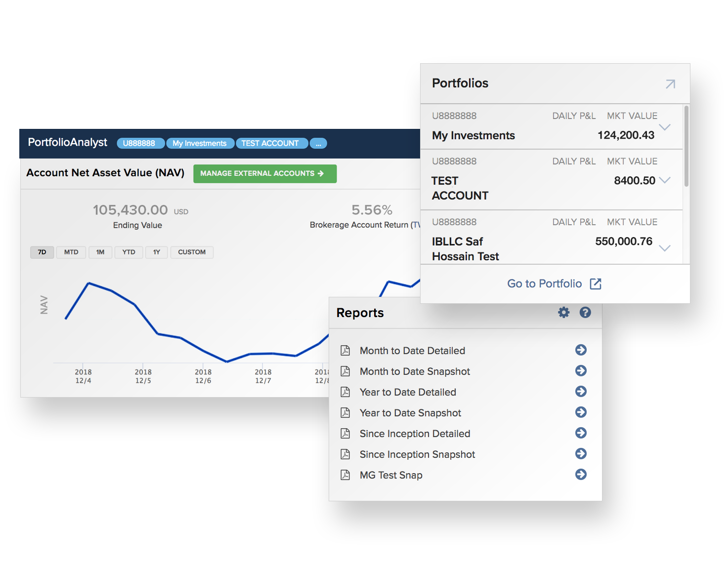Click the Reports help question mark icon
Image resolution: width=728 pixels, height=565 pixels.
coord(585,312)
